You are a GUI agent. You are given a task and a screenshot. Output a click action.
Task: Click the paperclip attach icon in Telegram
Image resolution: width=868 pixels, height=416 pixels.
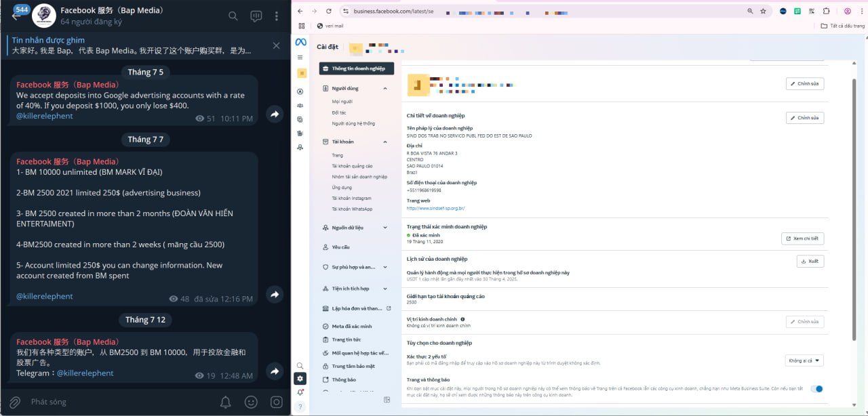tap(14, 402)
